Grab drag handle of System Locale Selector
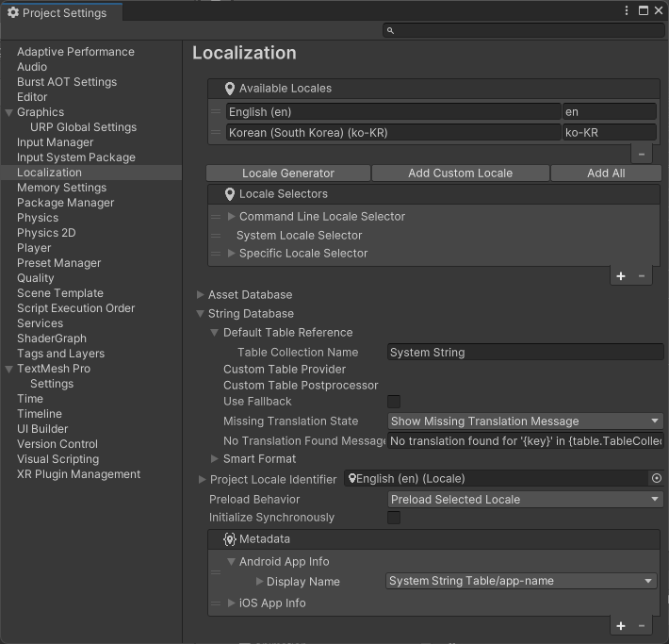This screenshot has height=644, width=669. pos(216,236)
